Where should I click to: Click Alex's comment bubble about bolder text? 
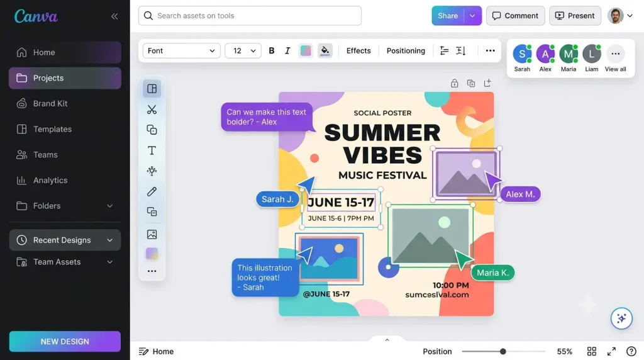click(x=267, y=117)
